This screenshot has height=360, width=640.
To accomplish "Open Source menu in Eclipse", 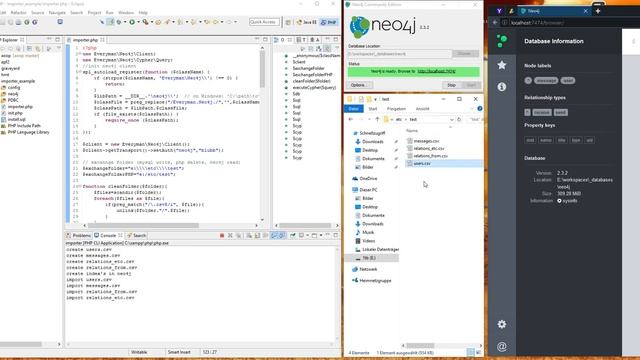I will point(38,13).
